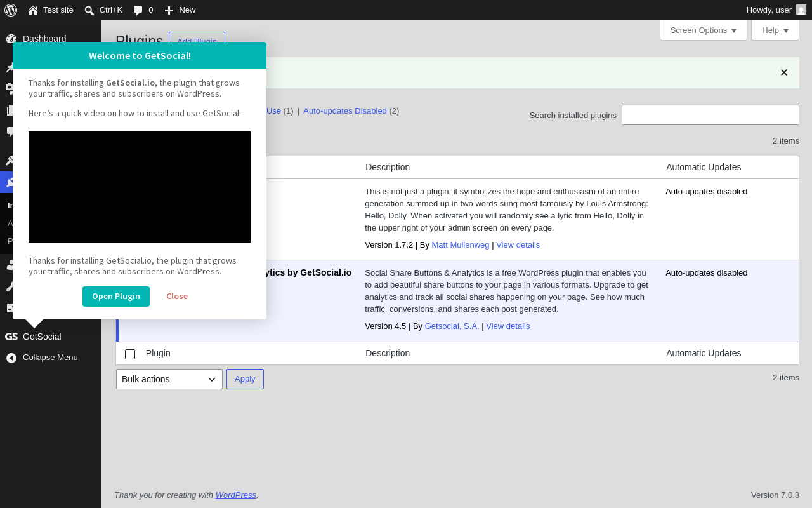Screen dimensions: 812x508
Task: Open the Bulk actions dropdown
Action: [169, 379]
